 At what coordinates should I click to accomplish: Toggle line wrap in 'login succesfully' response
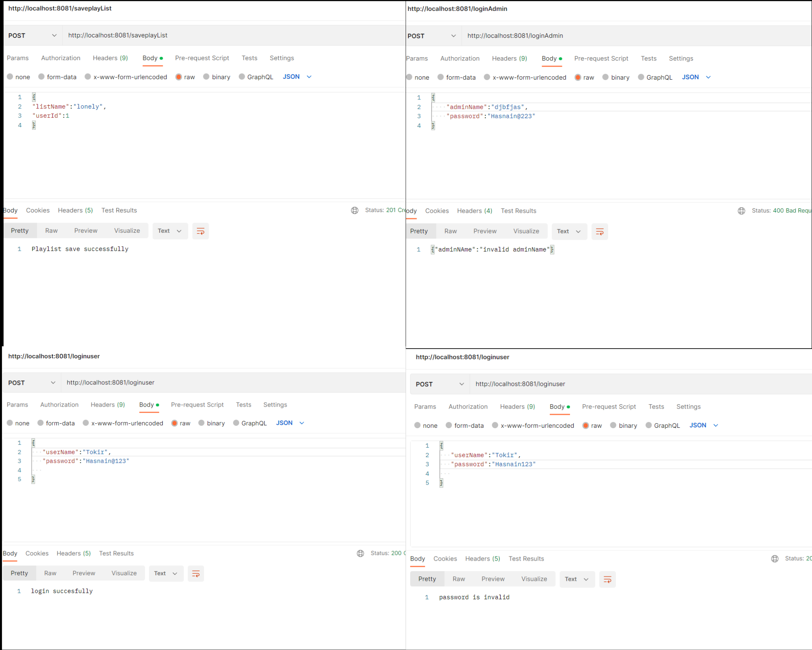(196, 574)
